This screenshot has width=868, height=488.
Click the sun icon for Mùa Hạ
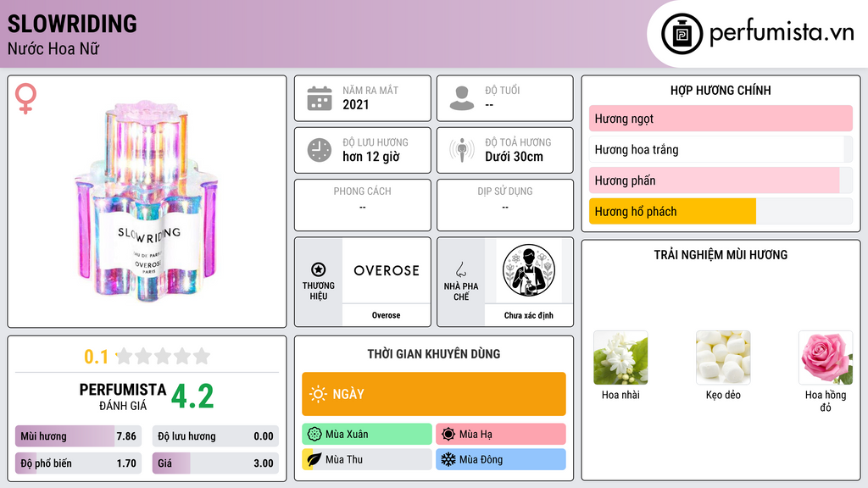pos(448,435)
